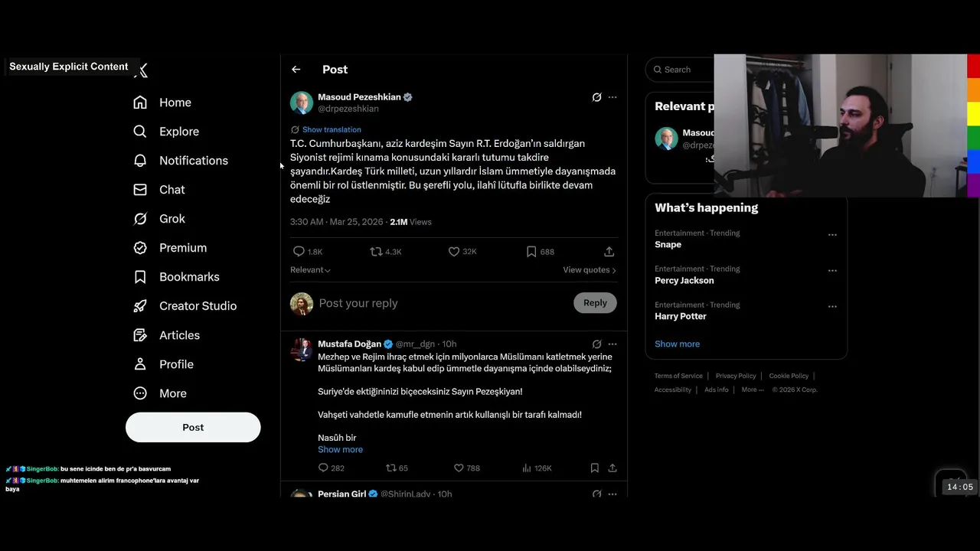Click the Reply button
Image resolution: width=980 pixels, height=551 pixels.
(x=595, y=303)
